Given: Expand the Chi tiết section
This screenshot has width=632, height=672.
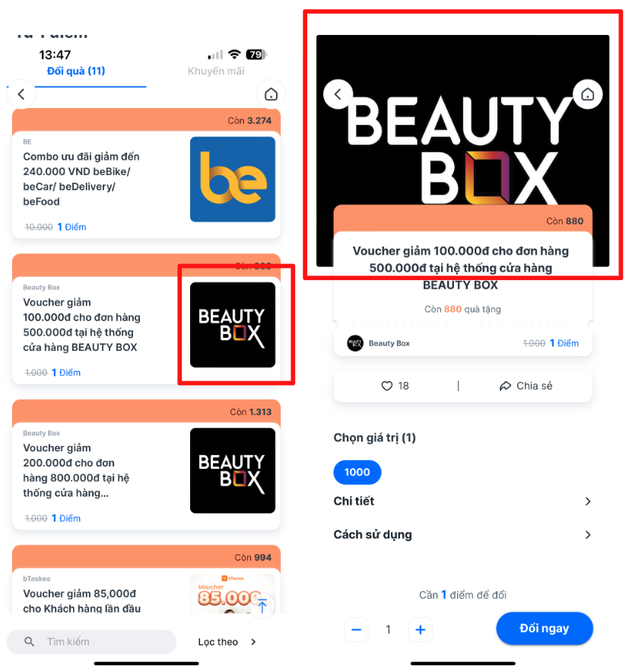Looking at the screenshot, I should click(x=462, y=501).
